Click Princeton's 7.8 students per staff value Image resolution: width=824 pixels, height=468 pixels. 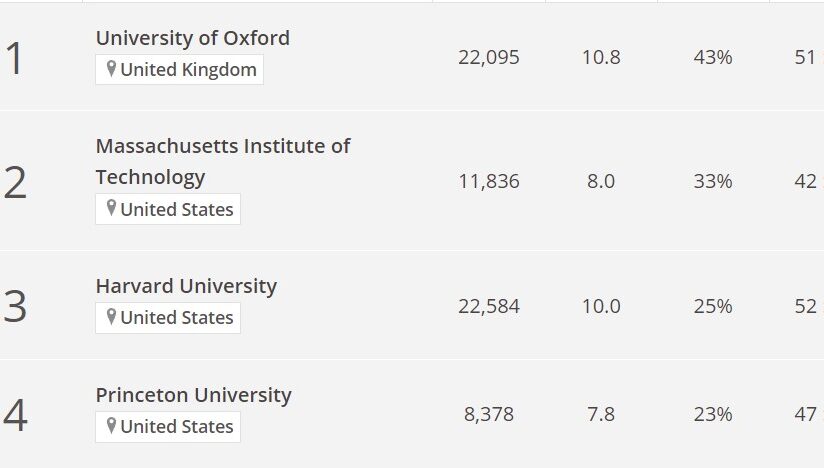point(601,414)
